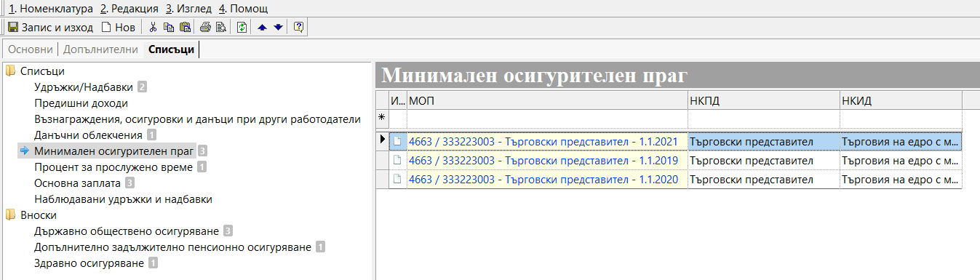Select Данъчни облекчения tree item
This screenshot has width=980, height=280.
tap(89, 135)
